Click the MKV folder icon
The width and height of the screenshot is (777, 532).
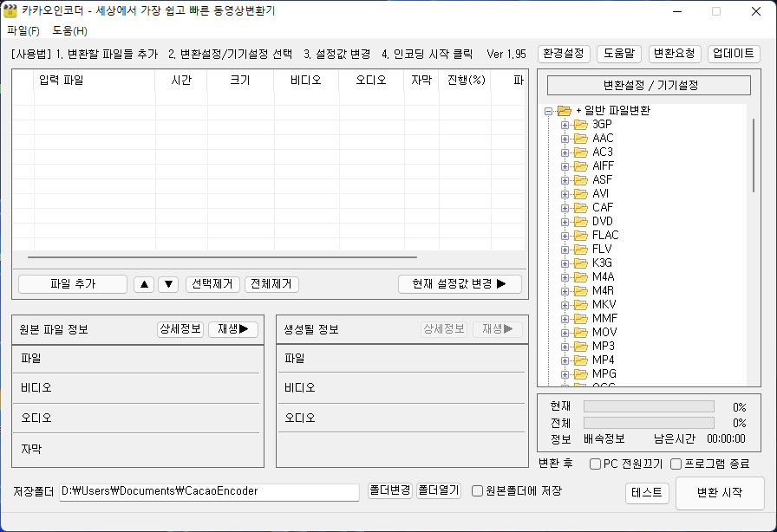point(581,305)
